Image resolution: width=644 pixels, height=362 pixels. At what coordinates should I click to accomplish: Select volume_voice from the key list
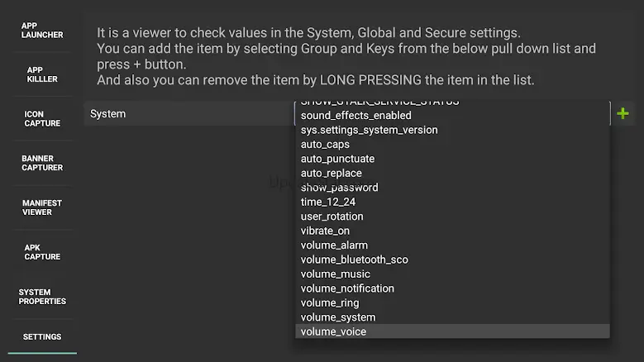[451, 331]
